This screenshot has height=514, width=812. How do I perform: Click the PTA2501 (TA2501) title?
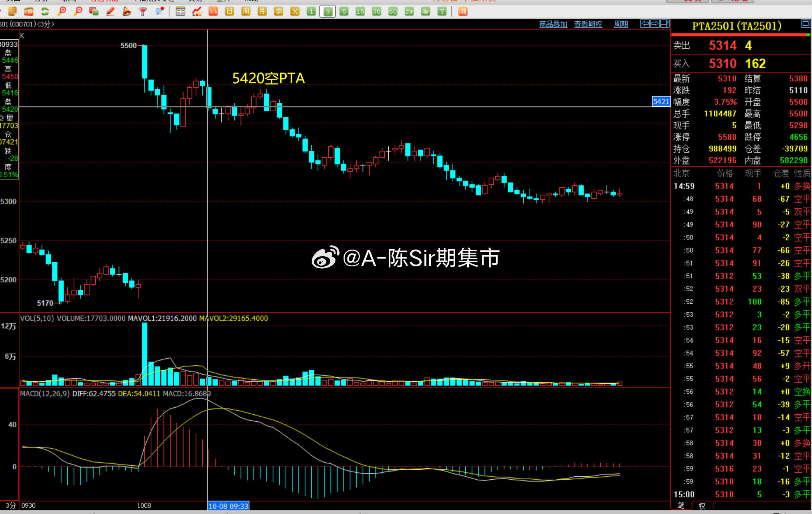click(737, 26)
